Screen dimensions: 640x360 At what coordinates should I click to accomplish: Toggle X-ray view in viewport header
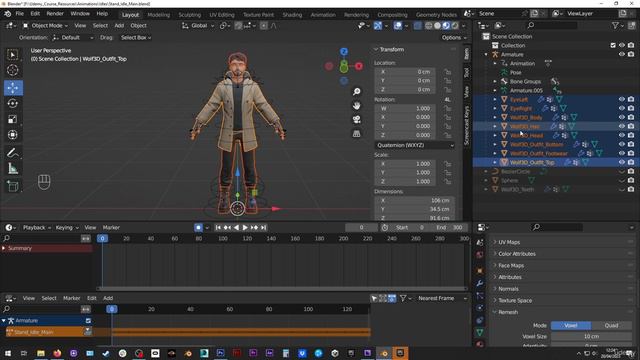[x=418, y=26]
